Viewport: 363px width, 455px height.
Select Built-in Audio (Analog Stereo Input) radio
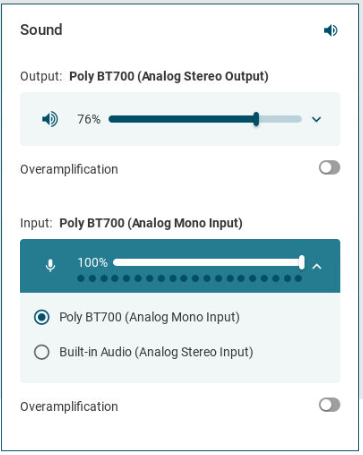coord(42,352)
